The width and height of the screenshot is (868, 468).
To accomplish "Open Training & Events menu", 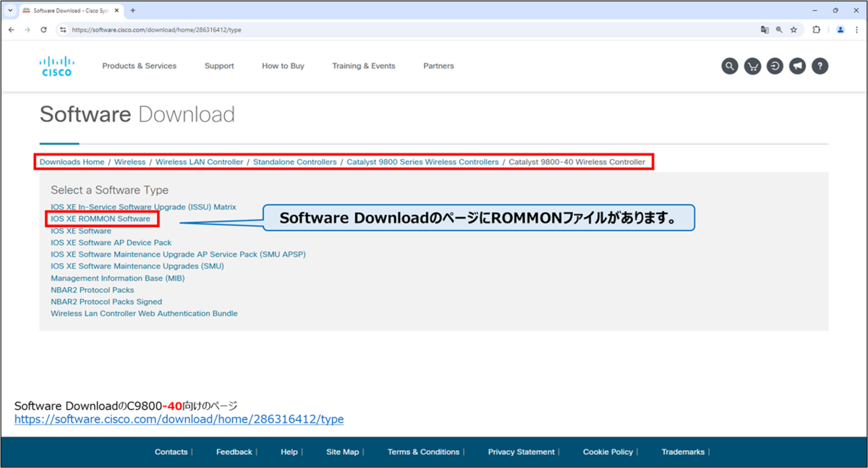I will [x=364, y=66].
